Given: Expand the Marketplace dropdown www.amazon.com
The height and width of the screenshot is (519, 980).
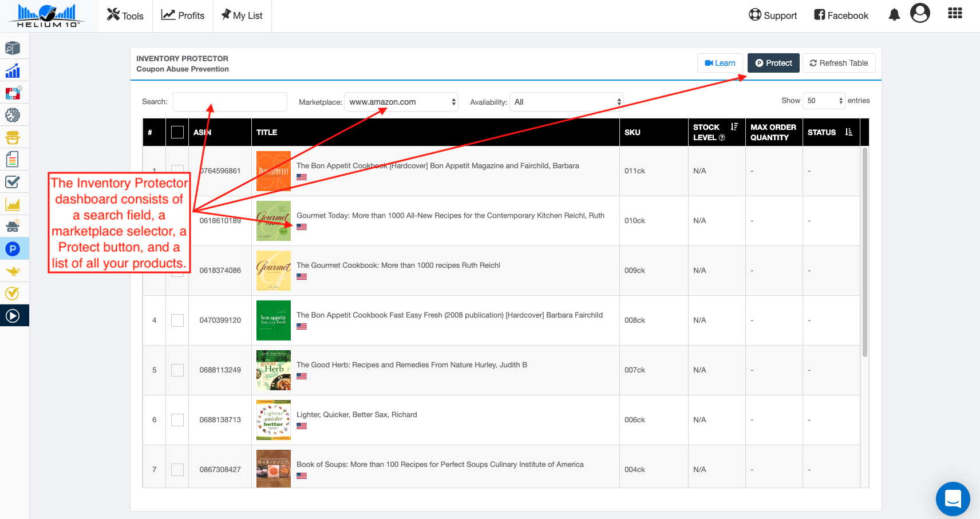Looking at the screenshot, I should (x=401, y=102).
